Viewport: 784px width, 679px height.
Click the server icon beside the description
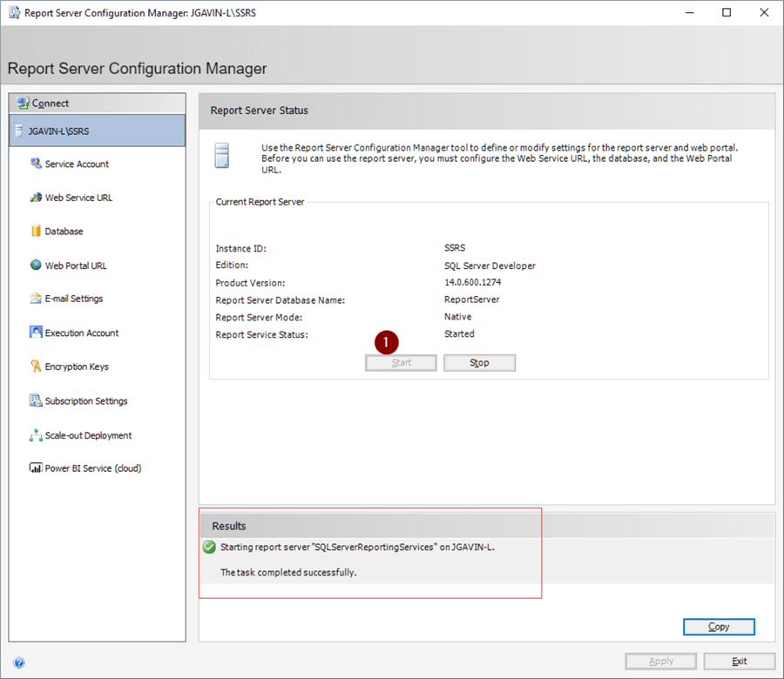tap(222, 155)
